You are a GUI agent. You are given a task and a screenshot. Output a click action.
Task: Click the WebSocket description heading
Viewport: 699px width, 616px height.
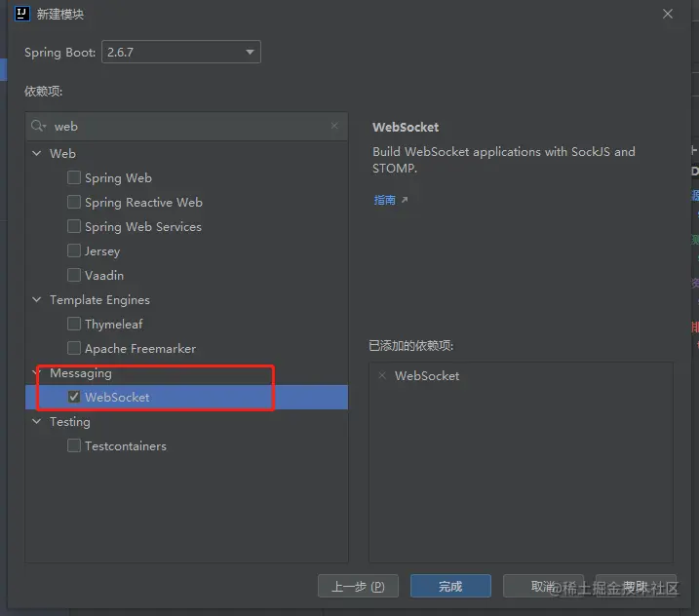[x=406, y=128]
